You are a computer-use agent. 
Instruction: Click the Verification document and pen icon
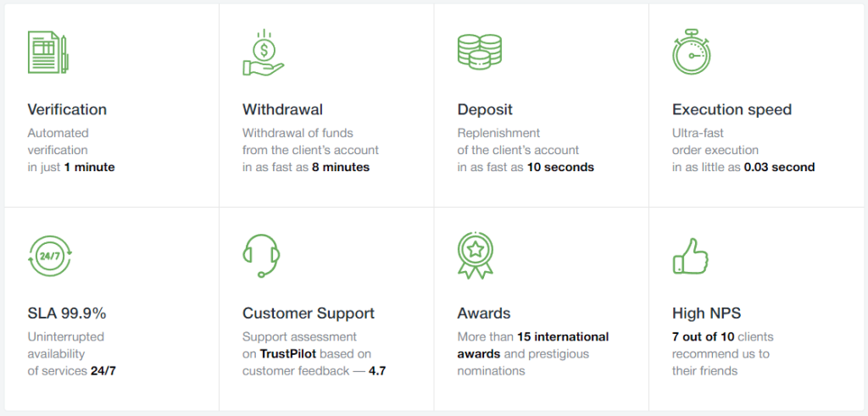click(47, 52)
